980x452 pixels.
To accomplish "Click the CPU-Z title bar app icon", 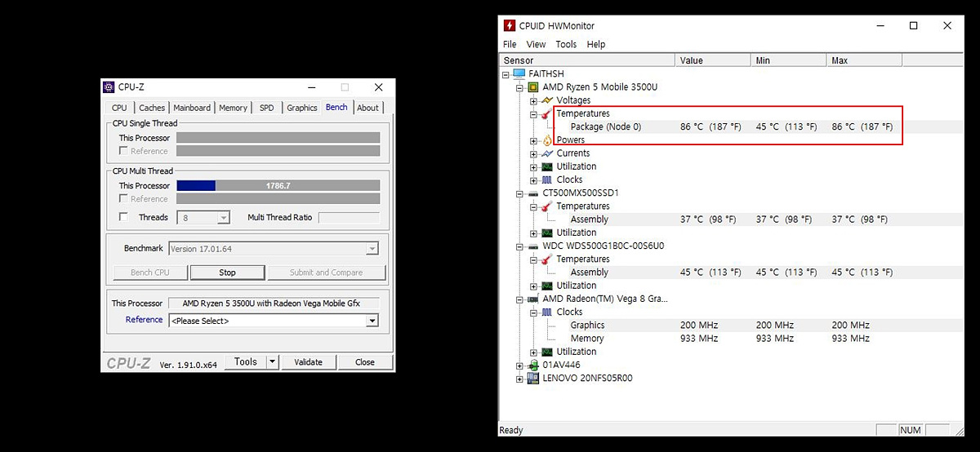I will [x=109, y=87].
